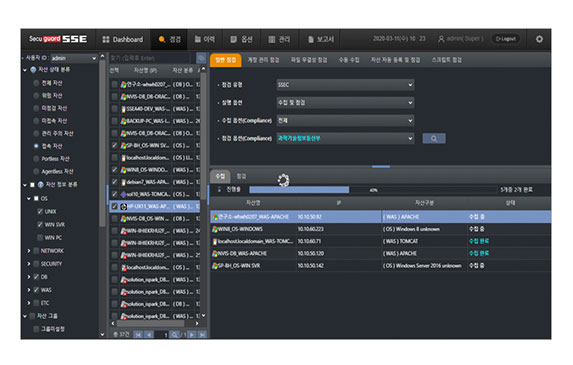Click the Logout button
The image size is (573, 365).
[x=506, y=39]
